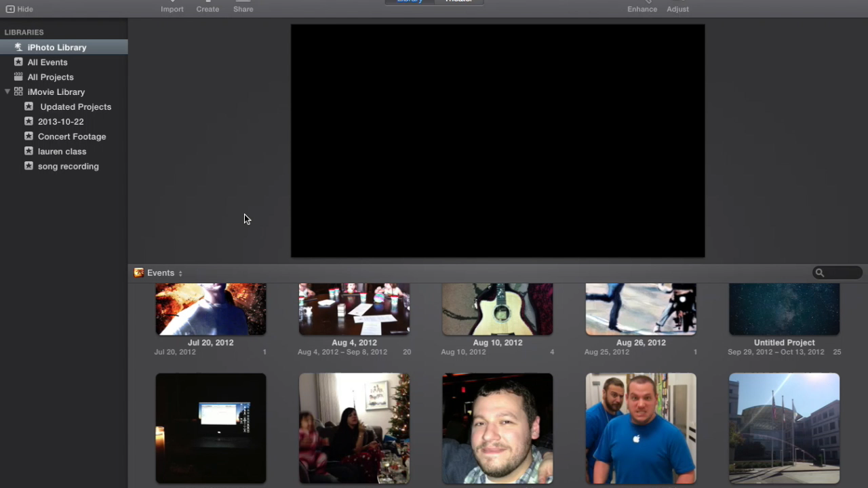Viewport: 868px width, 488px height.
Task: Select iPhoto Library in sidebar
Action: pyautogui.click(x=64, y=47)
